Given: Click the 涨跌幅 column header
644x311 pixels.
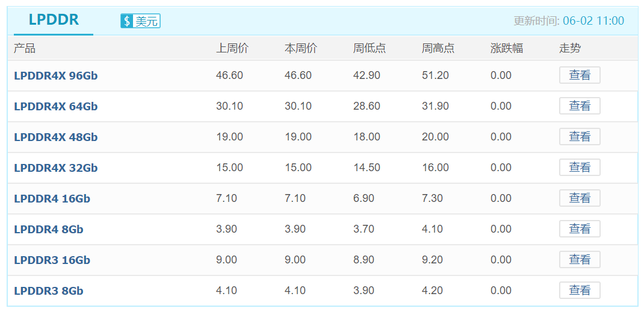Looking at the screenshot, I should coord(507,48).
